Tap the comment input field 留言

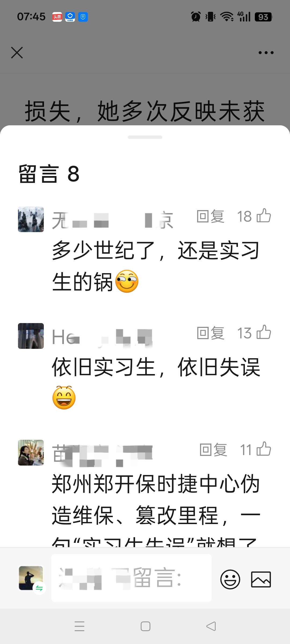click(x=131, y=578)
